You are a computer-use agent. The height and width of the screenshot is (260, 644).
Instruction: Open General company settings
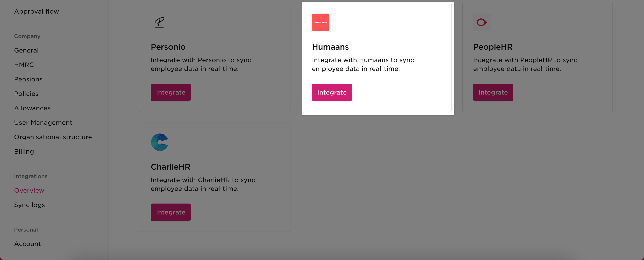pos(26,50)
